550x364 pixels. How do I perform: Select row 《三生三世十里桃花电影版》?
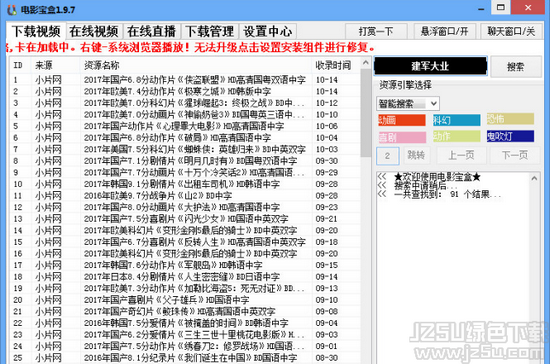point(185,335)
